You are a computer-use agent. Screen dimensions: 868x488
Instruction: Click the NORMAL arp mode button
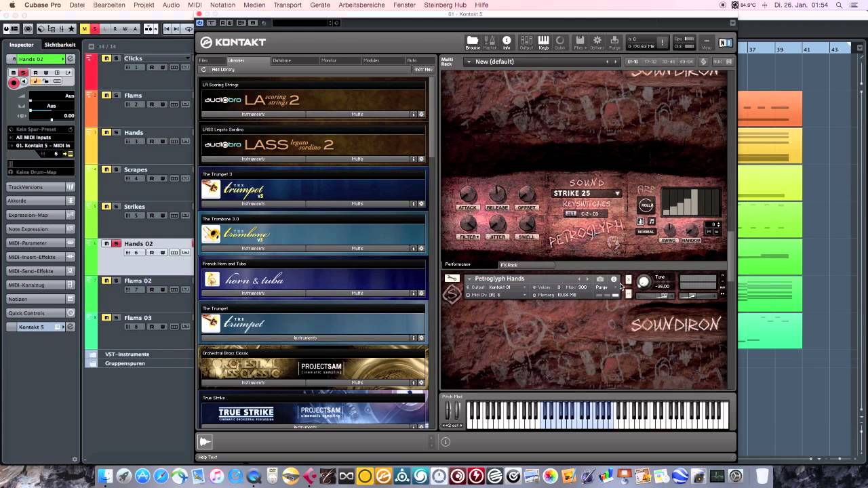tap(646, 232)
